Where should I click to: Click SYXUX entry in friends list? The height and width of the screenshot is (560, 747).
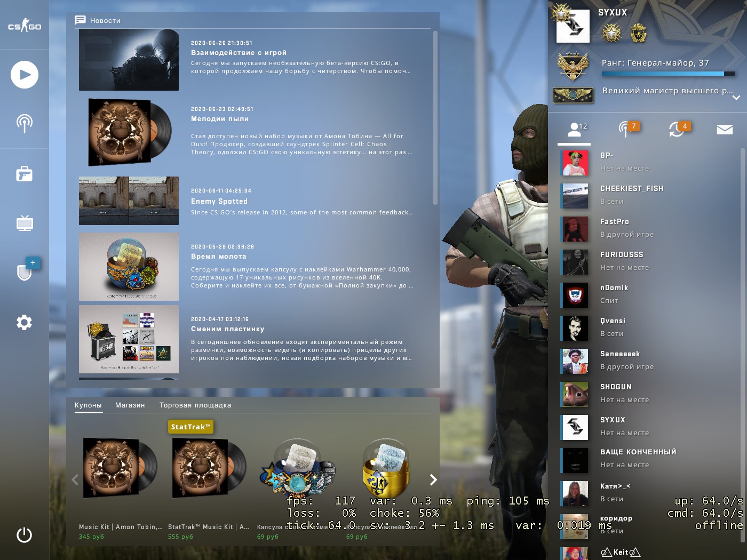tap(650, 427)
